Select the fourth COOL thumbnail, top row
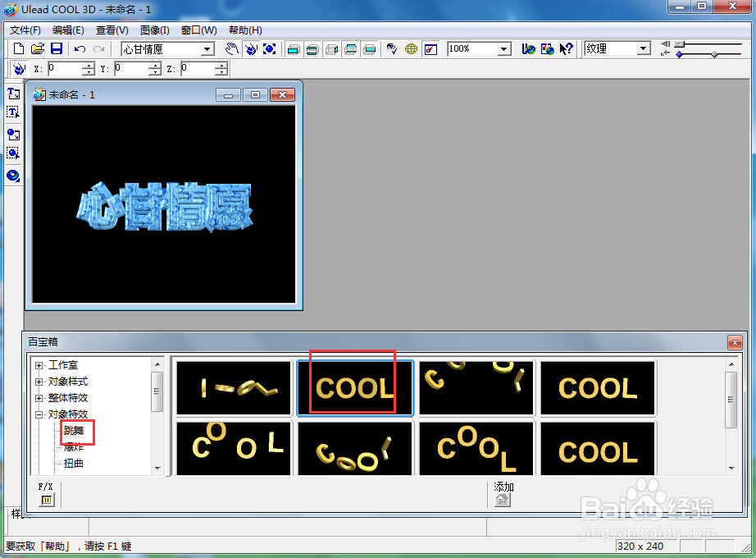This screenshot has width=756, height=558. (x=598, y=388)
